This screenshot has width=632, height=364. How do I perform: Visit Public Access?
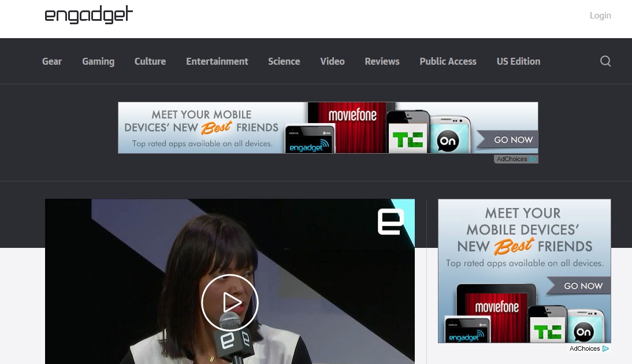click(448, 61)
